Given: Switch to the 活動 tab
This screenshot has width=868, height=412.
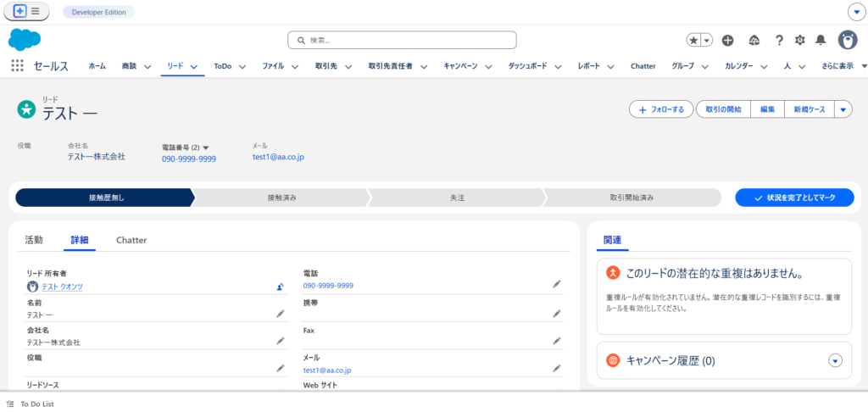Looking at the screenshot, I should [34, 240].
